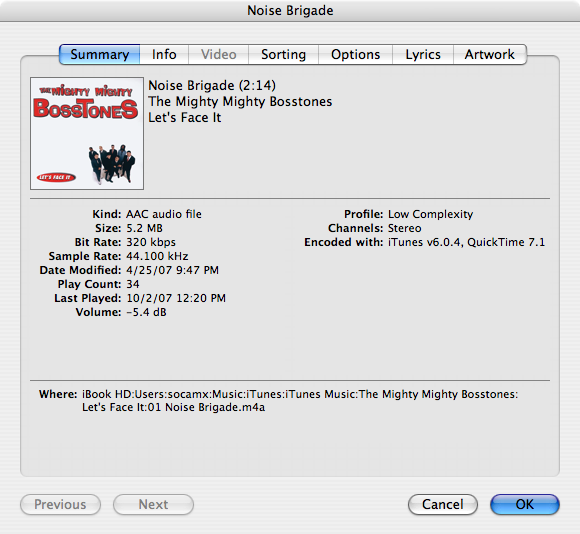The image size is (580, 534).
Task: Open the Lyrics tab
Action: point(423,54)
